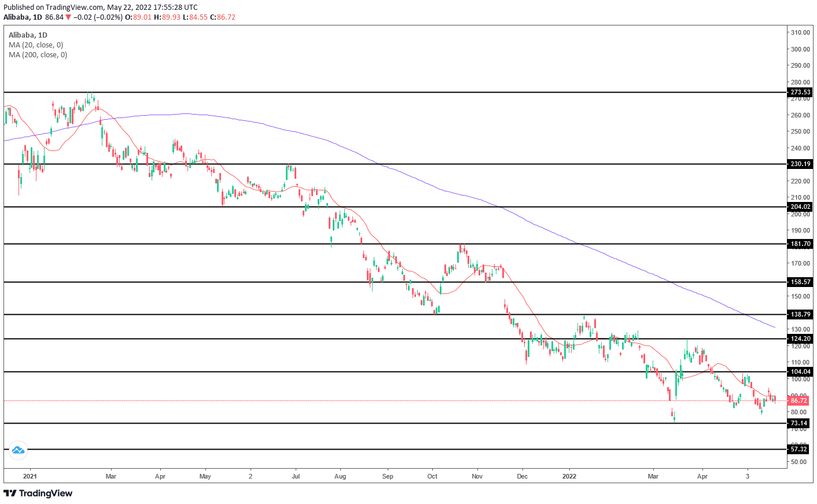Click the close price value C:86.72
The height and width of the screenshot is (504, 817).
tap(223, 17)
